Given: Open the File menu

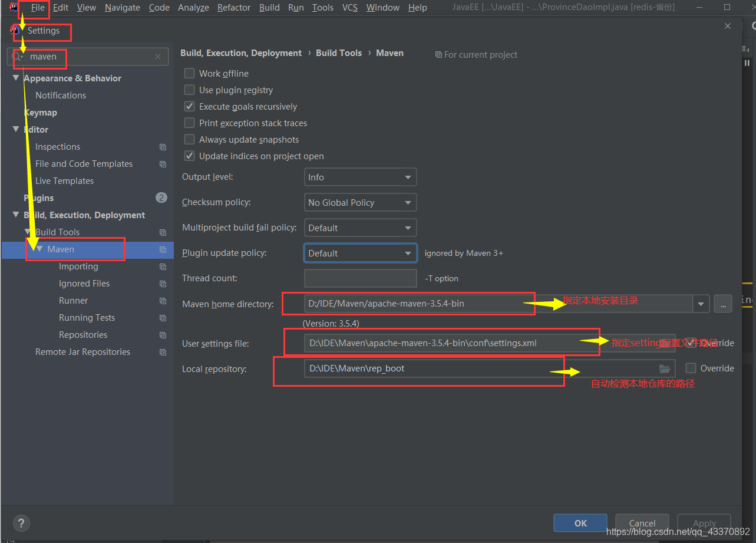Looking at the screenshot, I should pos(38,8).
